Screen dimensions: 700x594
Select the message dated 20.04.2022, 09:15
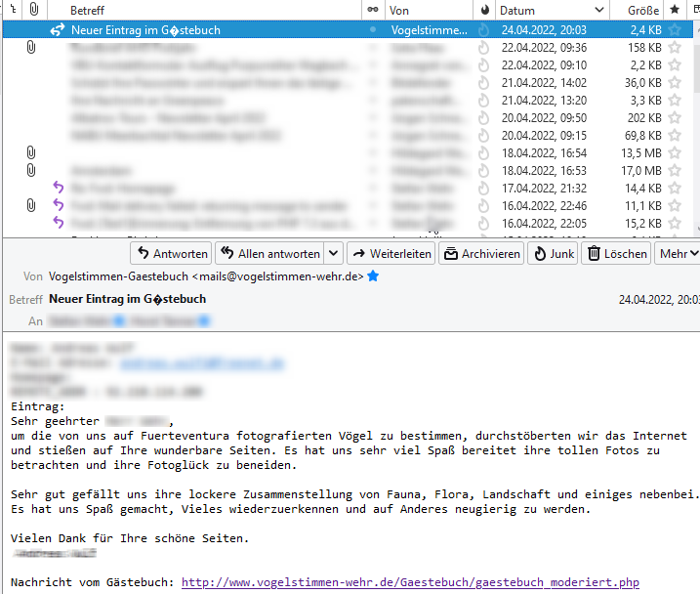348,136
